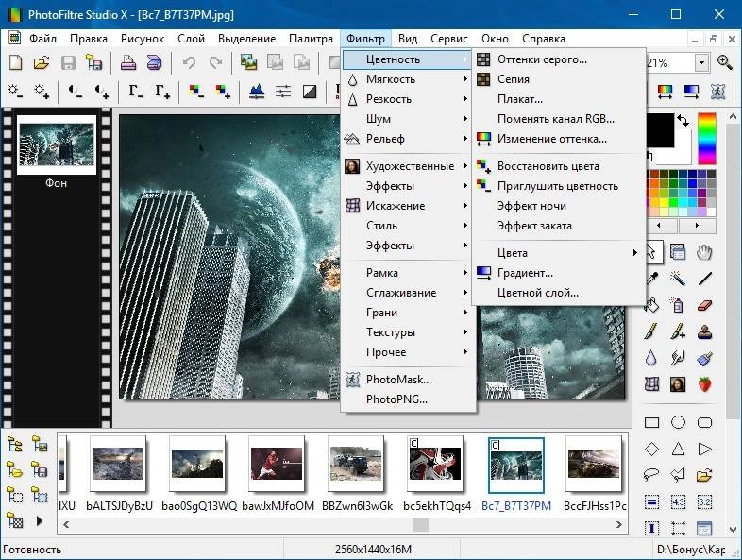
Task: Choose the Triangle selection shape
Action: point(678,449)
